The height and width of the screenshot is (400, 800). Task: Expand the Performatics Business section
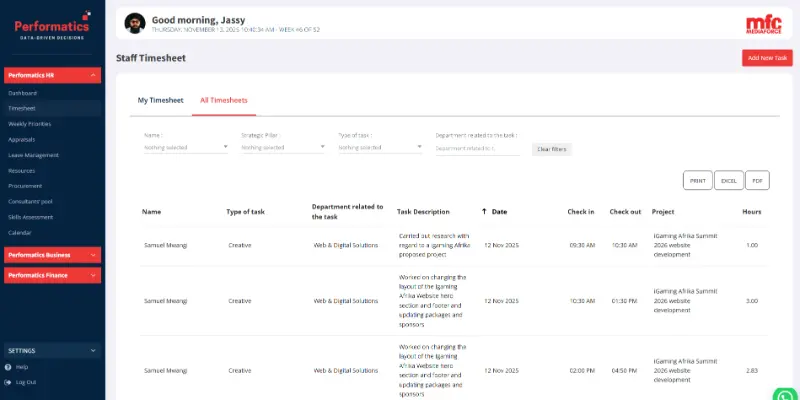[94, 255]
